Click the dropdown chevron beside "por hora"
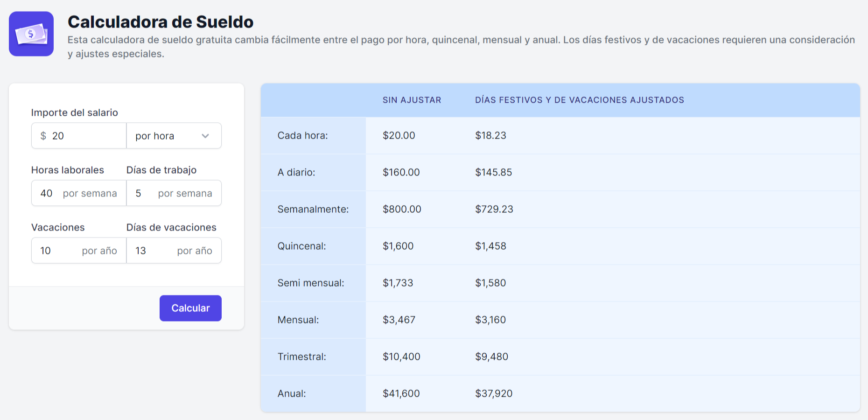Screen dimensions: 868x420 click(x=205, y=136)
